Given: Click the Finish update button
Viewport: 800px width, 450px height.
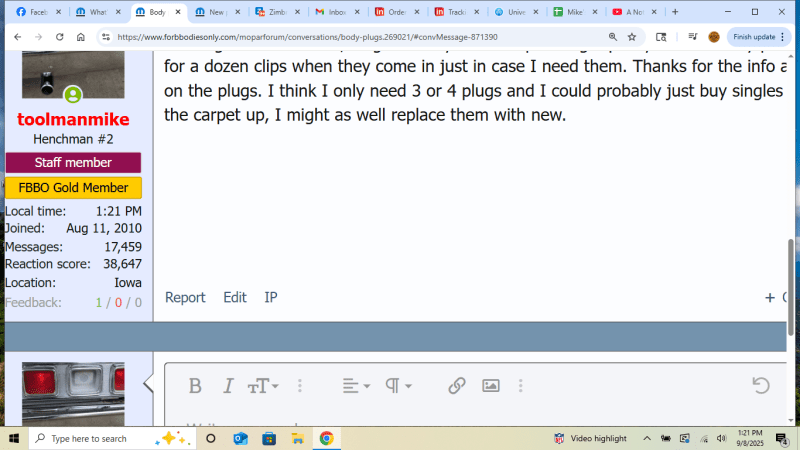Looking at the screenshot, I should 755,36.
